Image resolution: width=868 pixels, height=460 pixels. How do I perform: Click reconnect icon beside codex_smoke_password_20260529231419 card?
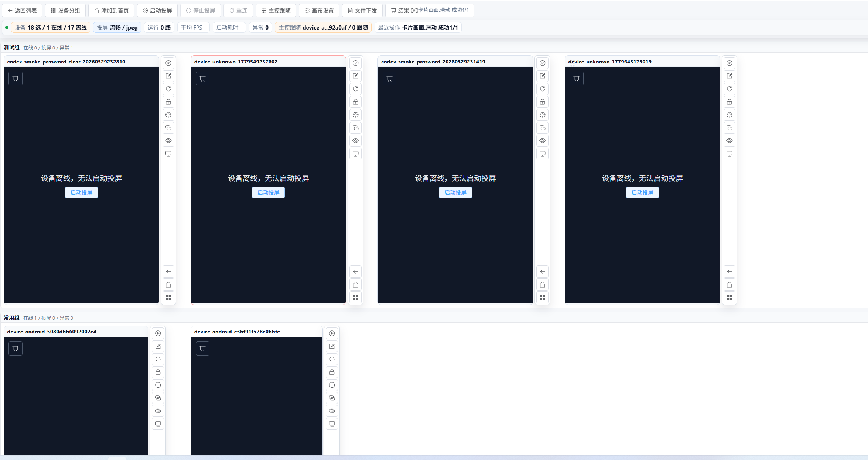pos(543,89)
